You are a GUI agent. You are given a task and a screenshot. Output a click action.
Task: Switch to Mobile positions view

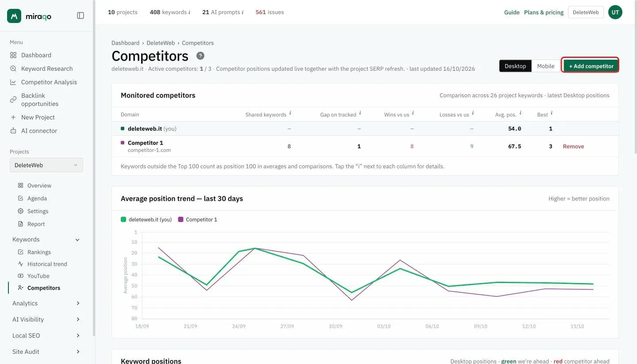coord(545,66)
